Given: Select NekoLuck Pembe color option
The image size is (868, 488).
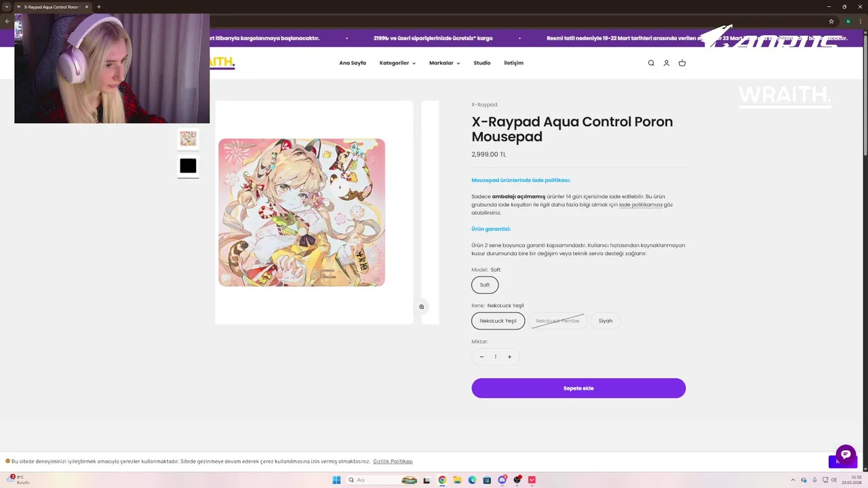Looking at the screenshot, I should click(x=557, y=321).
